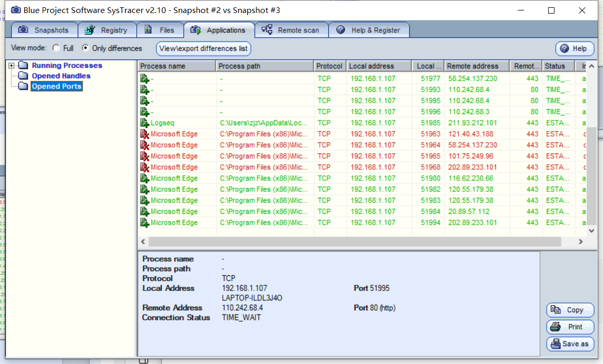Click added icon of Edge port 51983 row
This screenshot has width=603, height=364.
coord(145,201)
